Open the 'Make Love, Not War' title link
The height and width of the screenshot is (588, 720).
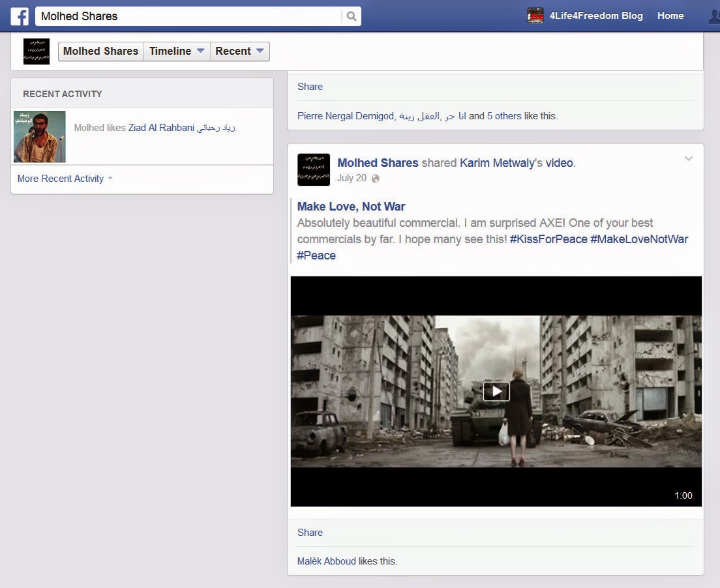click(352, 207)
